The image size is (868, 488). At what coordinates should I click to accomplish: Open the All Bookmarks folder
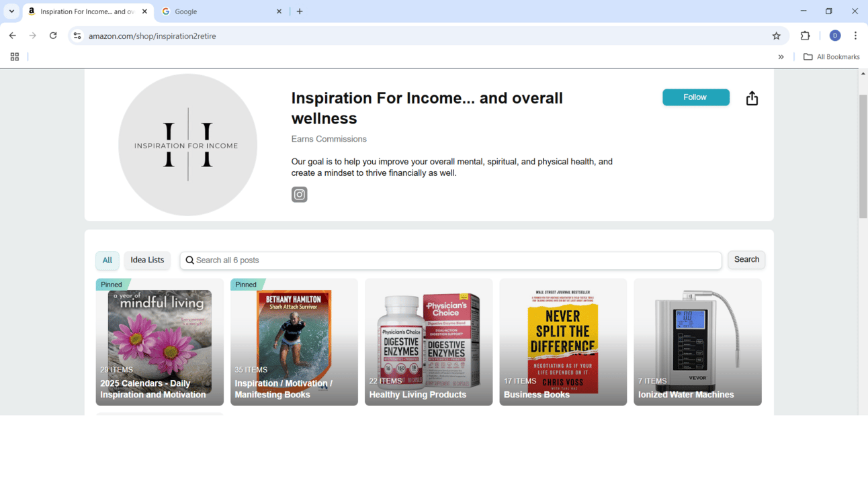pyautogui.click(x=832, y=57)
